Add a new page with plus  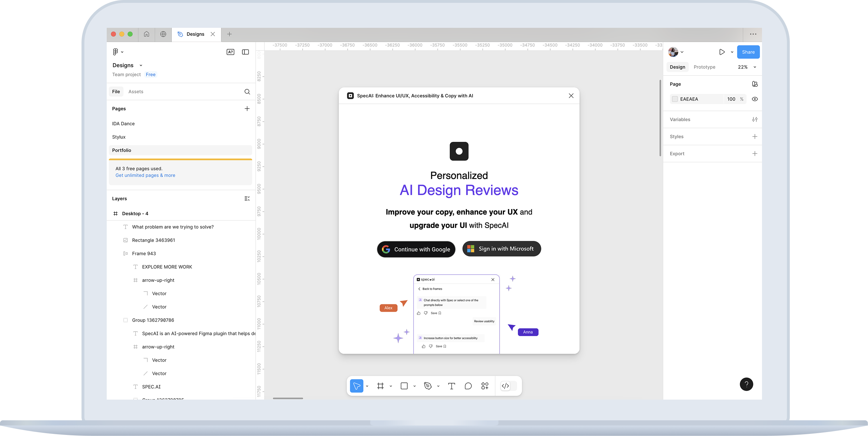247,108
